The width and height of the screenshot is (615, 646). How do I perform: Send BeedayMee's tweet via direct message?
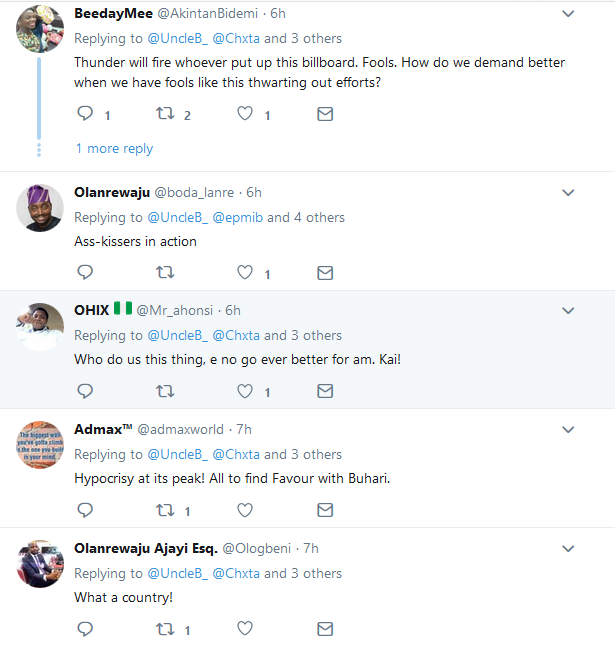pos(325,115)
